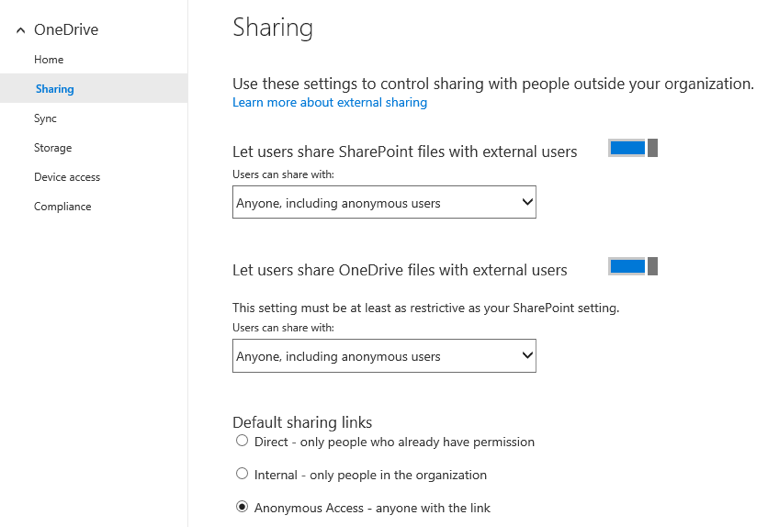The image size is (768, 527).
Task: Select Anonymous Access link radio button
Action: [x=242, y=506]
